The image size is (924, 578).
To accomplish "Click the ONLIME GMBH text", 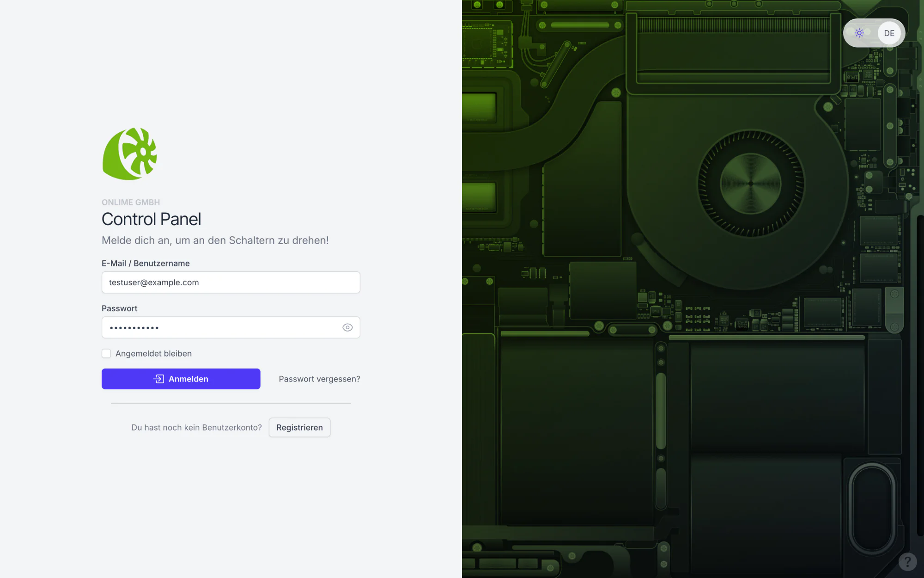I will click(x=131, y=203).
